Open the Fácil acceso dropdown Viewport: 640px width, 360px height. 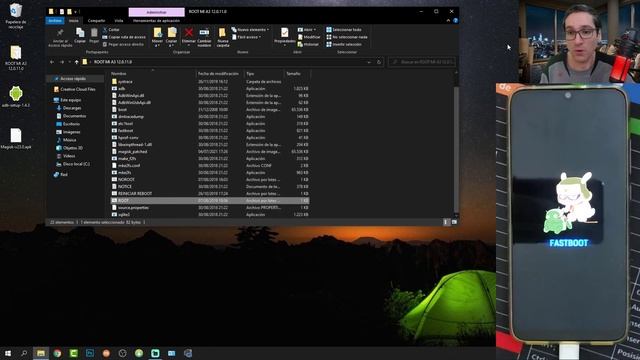click(x=247, y=37)
